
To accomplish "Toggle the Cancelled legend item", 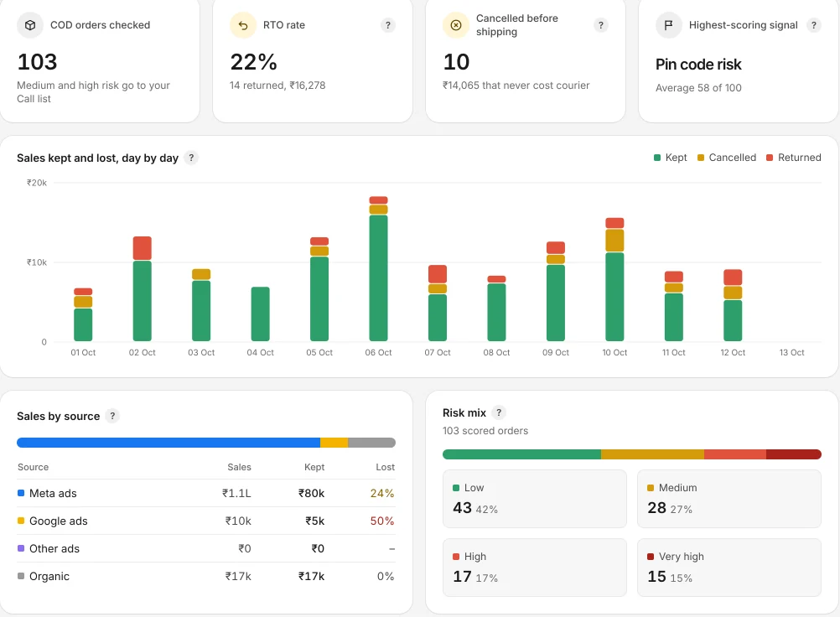I will [727, 158].
